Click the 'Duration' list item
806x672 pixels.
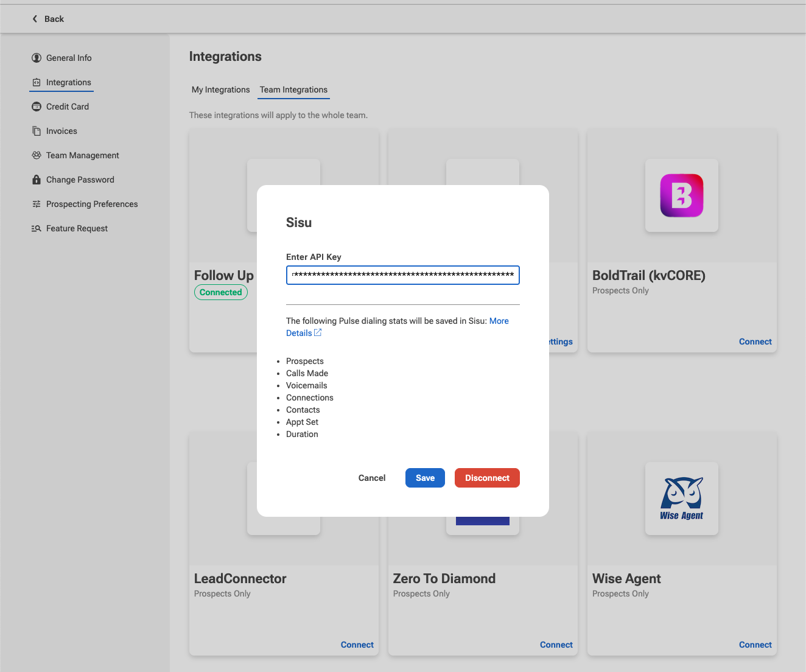pos(302,434)
